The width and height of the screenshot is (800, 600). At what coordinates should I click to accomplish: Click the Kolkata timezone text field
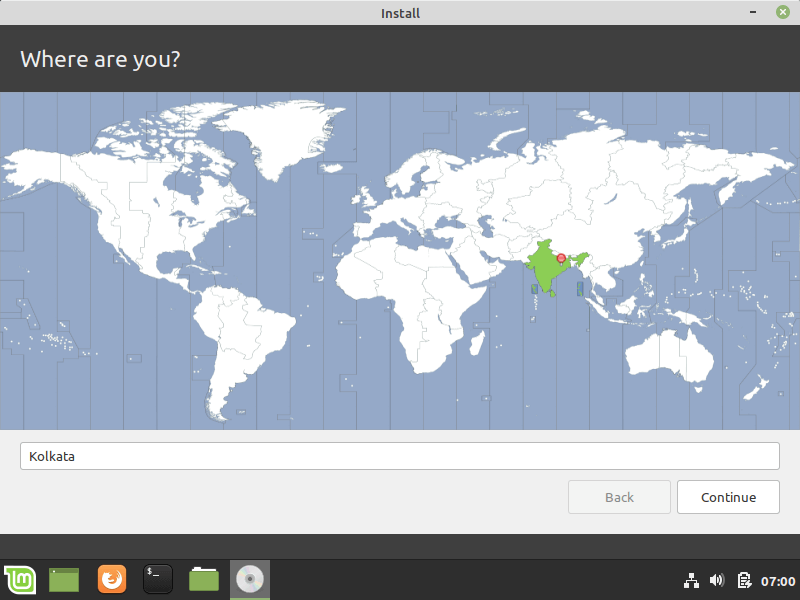pyautogui.click(x=399, y=456)
